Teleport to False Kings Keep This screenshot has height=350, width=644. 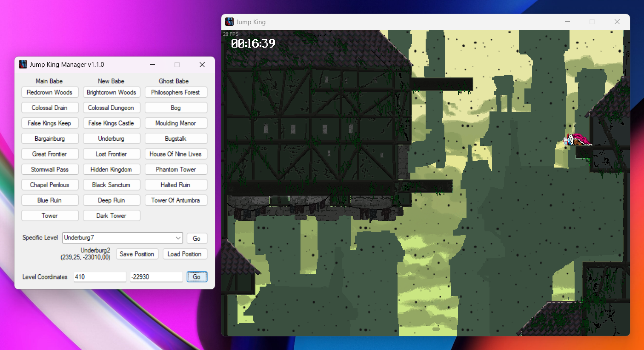(x=50, y=123)
